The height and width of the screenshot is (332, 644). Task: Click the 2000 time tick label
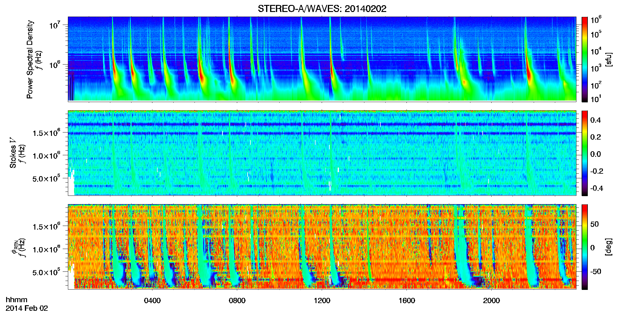[492, 301]
